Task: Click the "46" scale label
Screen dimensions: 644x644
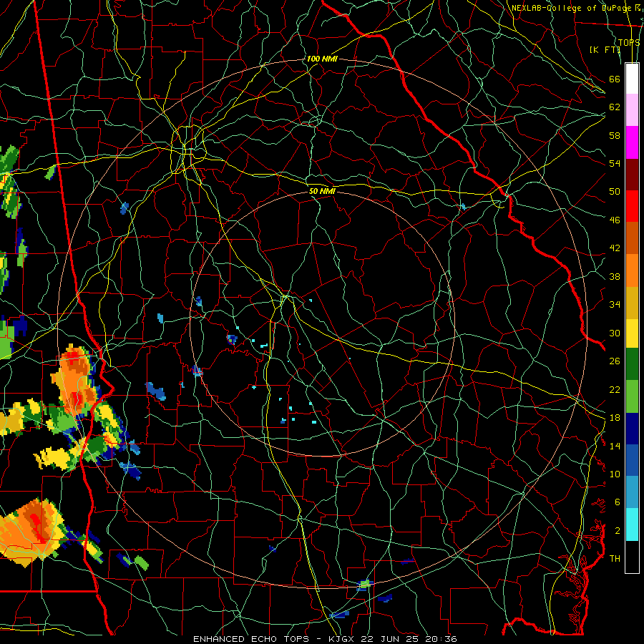Action: [615, 220]
